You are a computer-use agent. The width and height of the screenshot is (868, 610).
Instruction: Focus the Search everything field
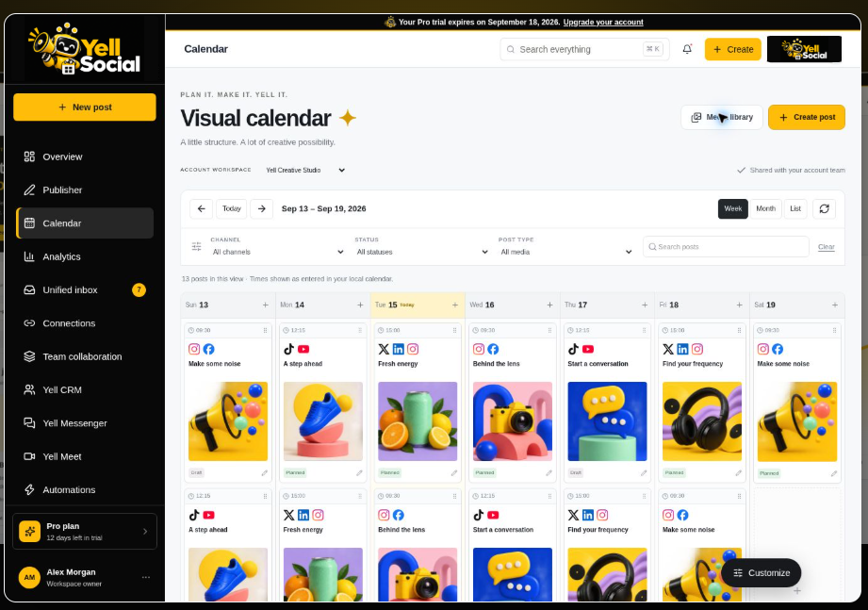tap(584, 49)
